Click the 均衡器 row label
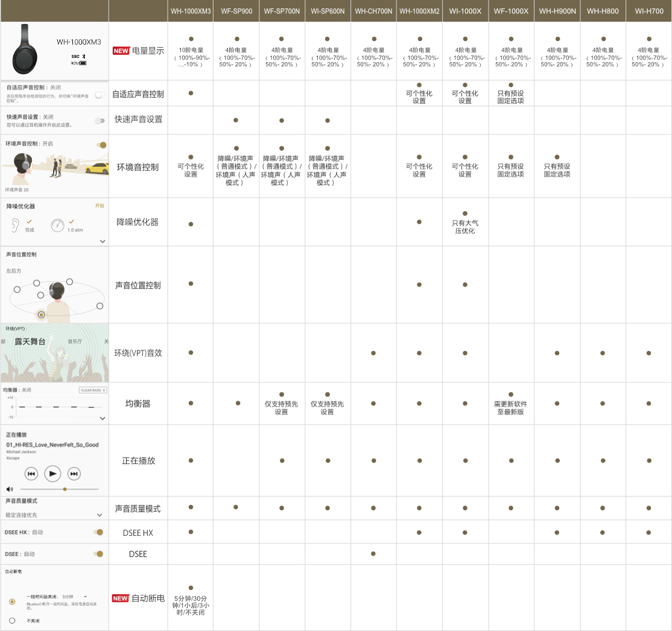This screenshot has width=672, height=631. pos(138,404)
